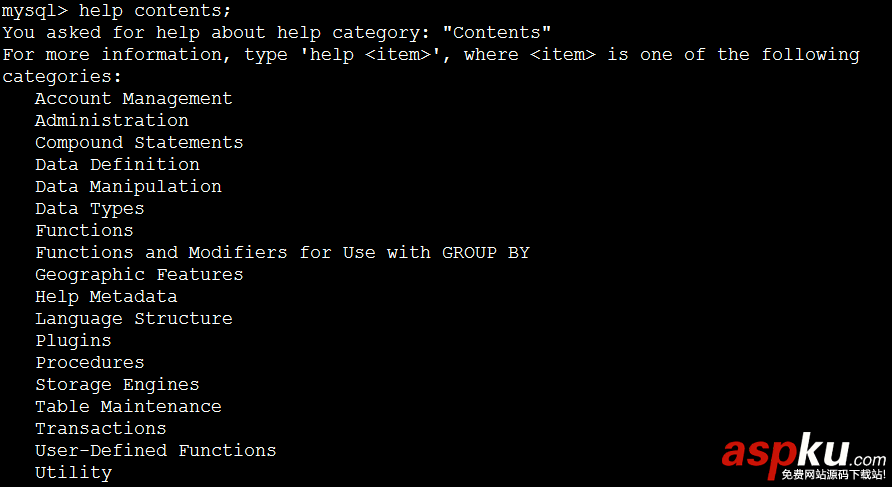Screen dimensions: 892x487
Task: Select the Data Manipulation entry
Action: click(128, 186)
